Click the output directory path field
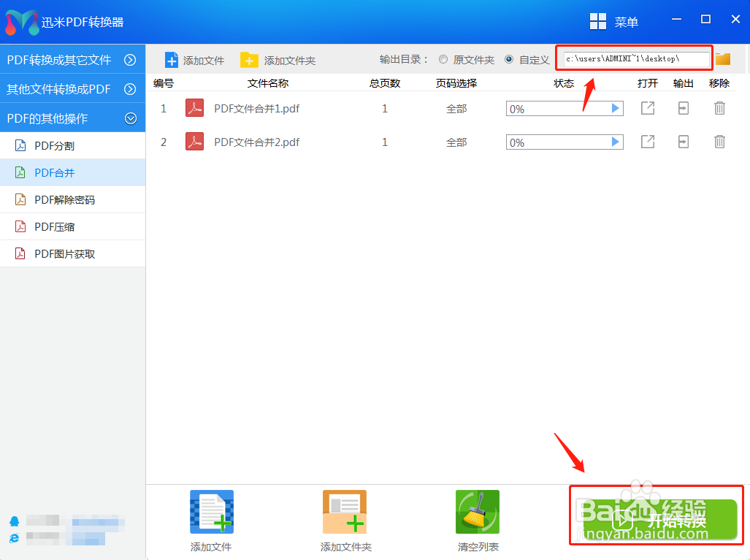Viewport: 750px width, 560px height. tap(637, 59)
